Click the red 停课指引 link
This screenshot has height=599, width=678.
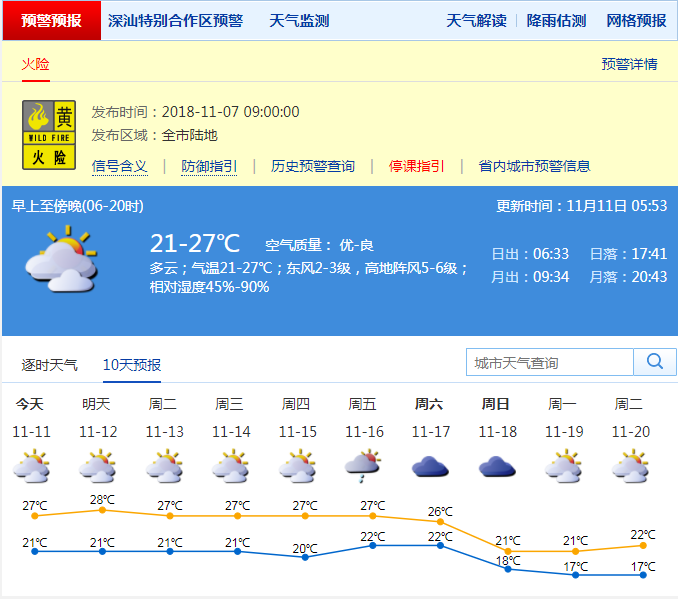coord(416,166)
